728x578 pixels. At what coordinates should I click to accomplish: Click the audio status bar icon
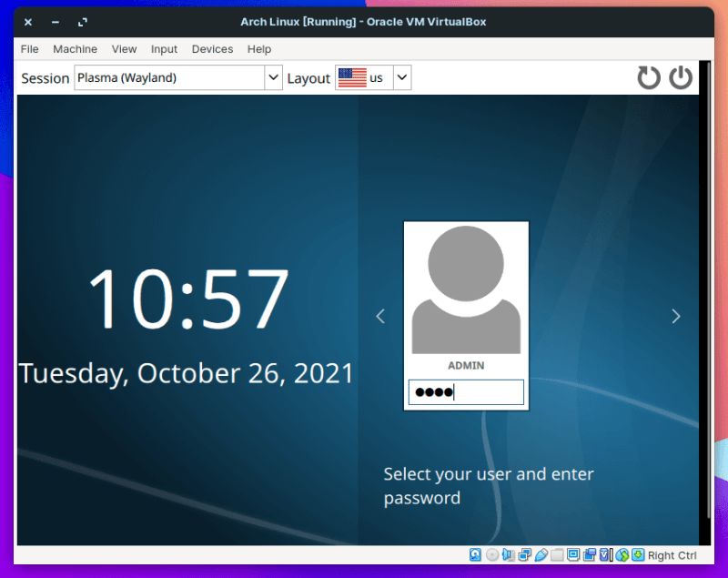tap(510, 554)
